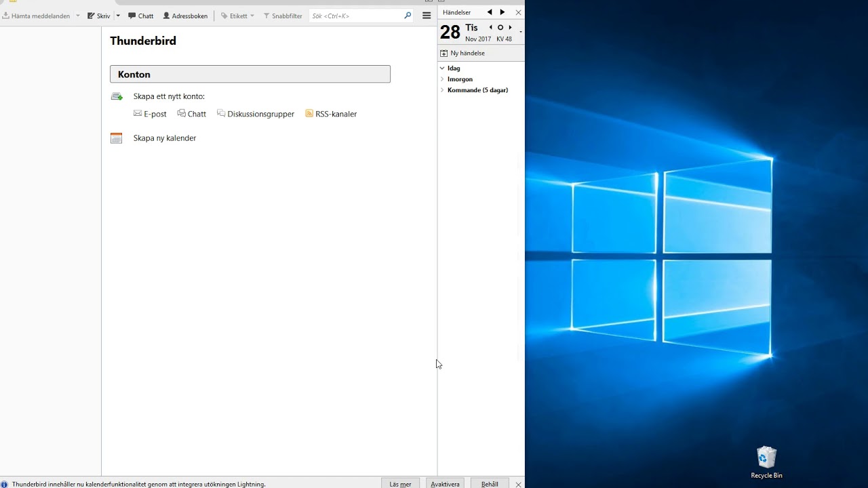Click Skapa ny kalender
Image resolution: width=868 pixels, height=488 pixels.
pos(165,138)
